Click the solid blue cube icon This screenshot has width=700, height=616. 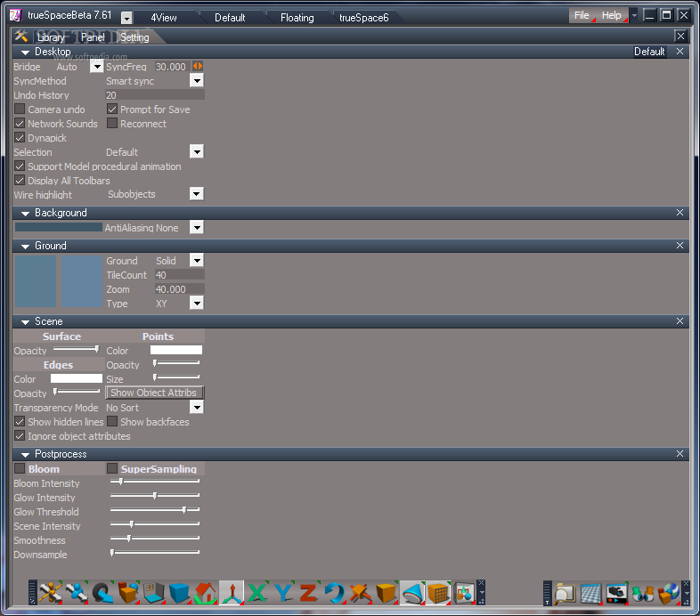click(180, 593)
